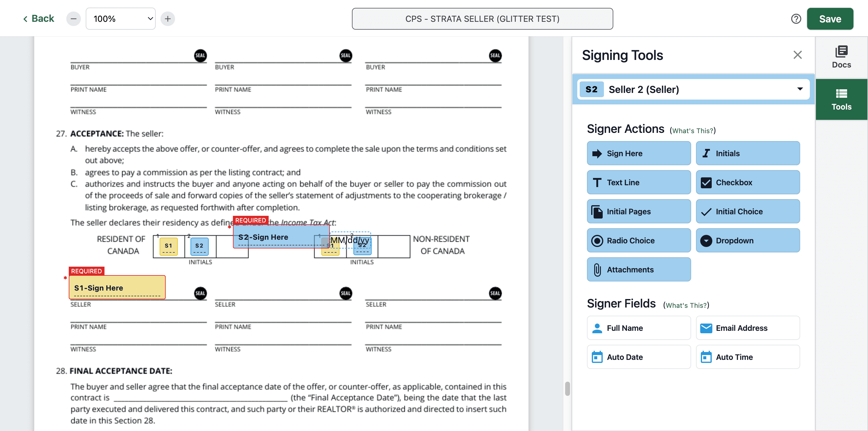Add a Full Name signer field
Viewport: 868px width, 431px height.
[x=638, y=328]
